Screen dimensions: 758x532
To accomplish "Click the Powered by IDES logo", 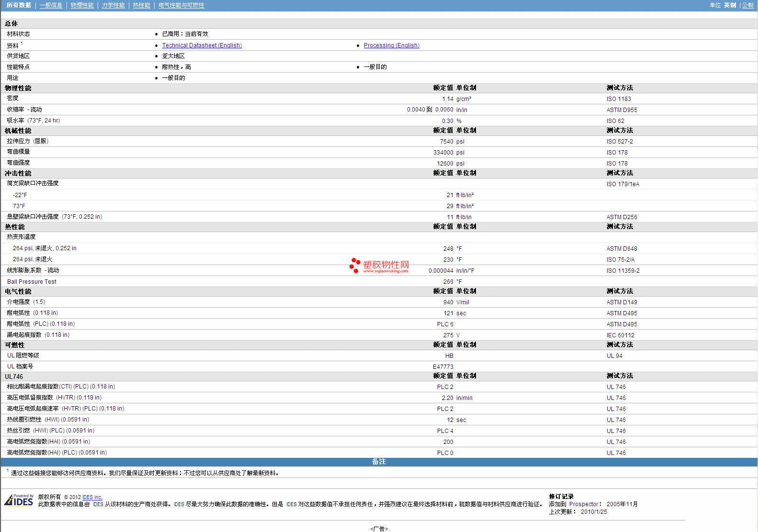I will pos(19,500).
